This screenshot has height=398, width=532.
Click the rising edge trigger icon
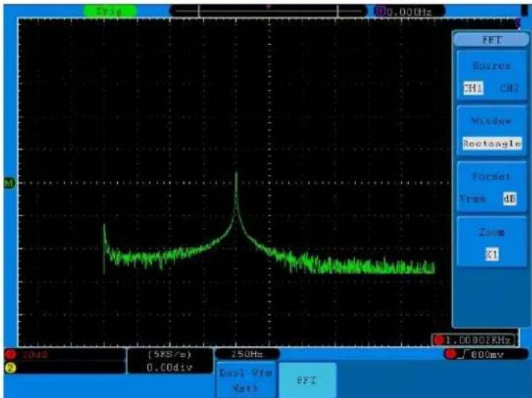pyautogui.click(x=463, y=355)
